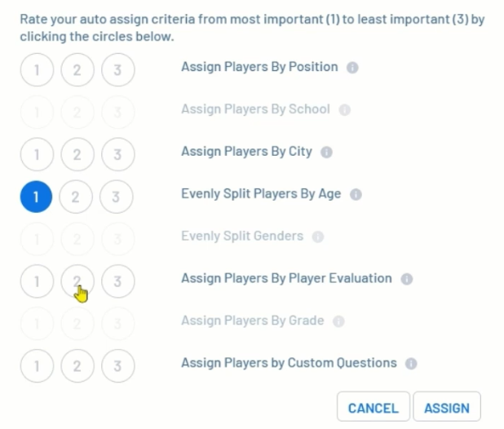Choose rank 3 for Assign Players By City
The image size is (504, 429).
pyautogui.click(x=117, y=155)
